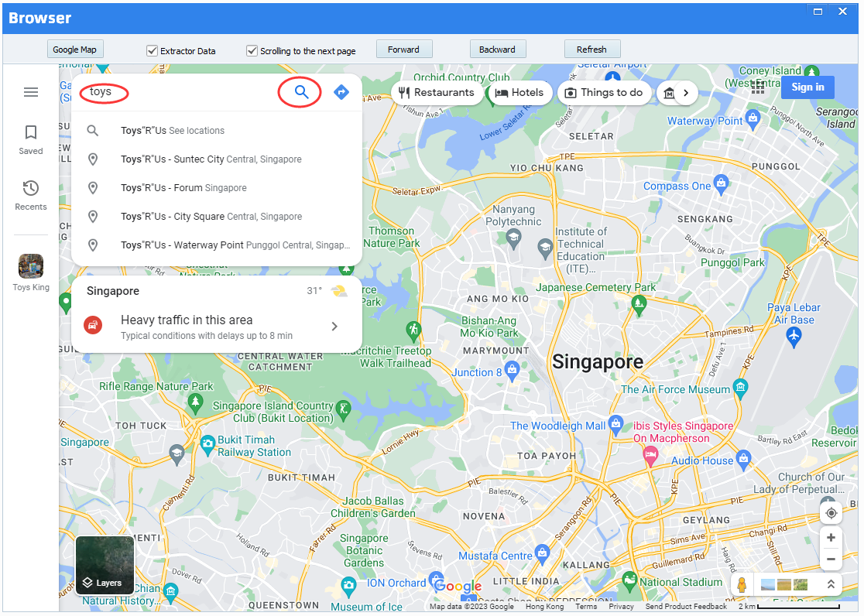Click the blue search magnifier icon
This screenshot has height=616, width=864.
pyautogui.click(x=301, y=93)
